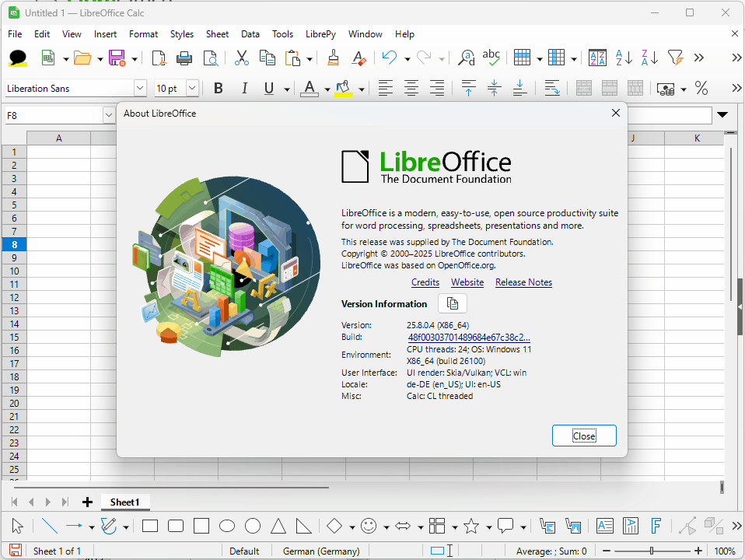Open the Data menu

pos(250,34)
